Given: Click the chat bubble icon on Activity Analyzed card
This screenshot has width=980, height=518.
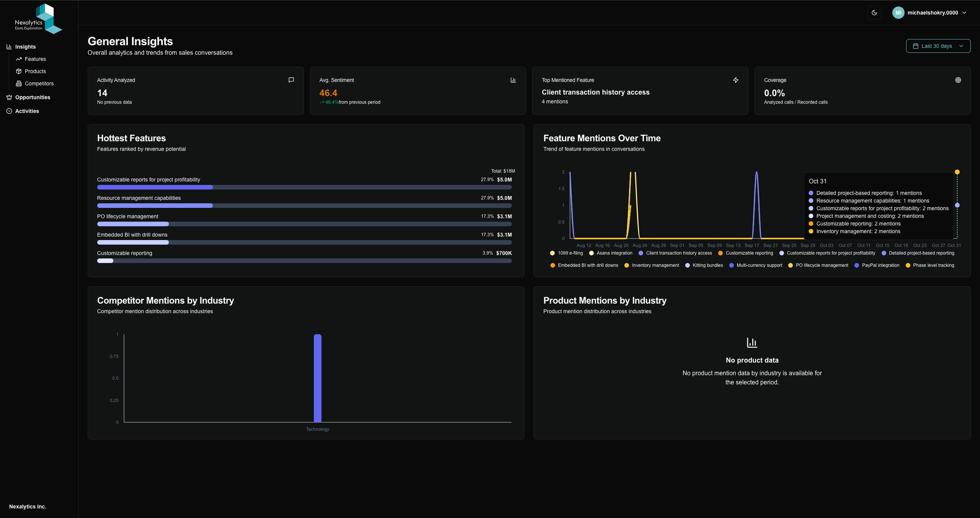Looking at the screenshot, I should 291,80.
